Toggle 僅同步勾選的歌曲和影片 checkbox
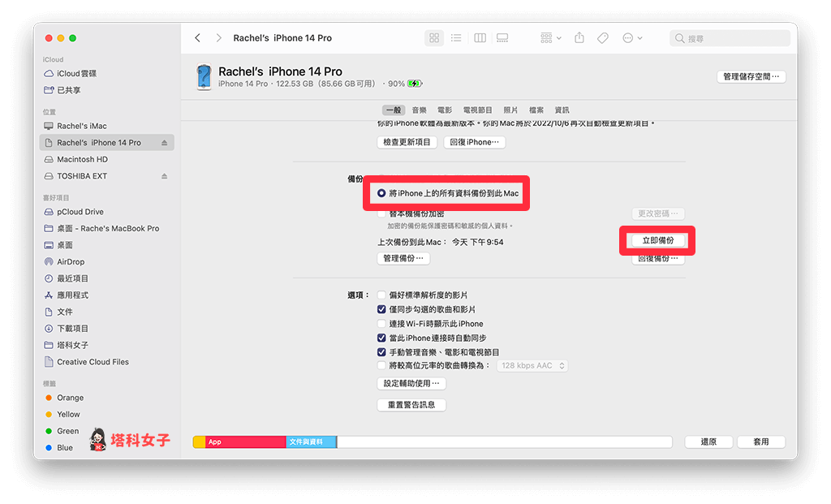Image resolution: width=831 pixels, height=504 pixels. click(381, 309)
